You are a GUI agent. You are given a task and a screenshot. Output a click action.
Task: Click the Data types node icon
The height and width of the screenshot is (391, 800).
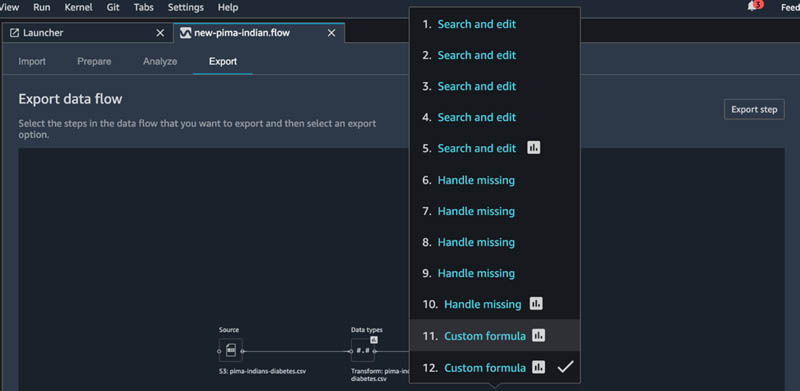tap(363, 351)
